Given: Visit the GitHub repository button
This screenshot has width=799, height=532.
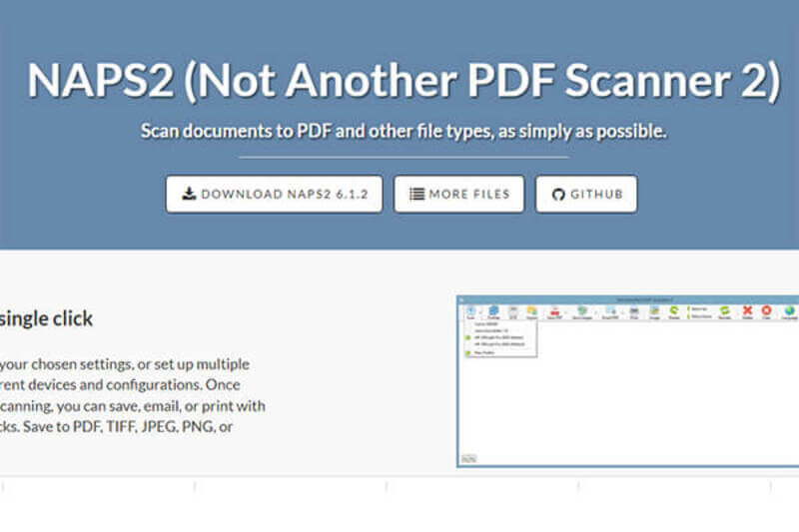Looking at the screenshot, I should tap(586, 194).
